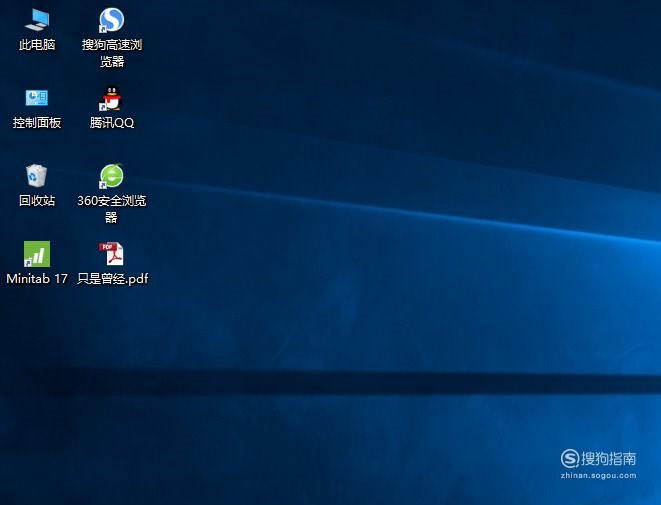Viewport: 661px width, 505px height.
Task: Select the 搜狗高速浏览器 browser icon
Action: pyautogui.click(x=111, y=20)
